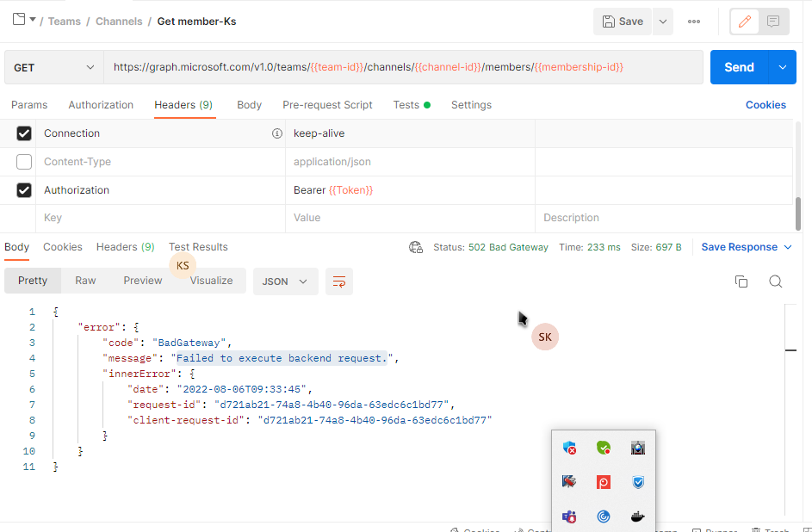Copy the response body to clipboard
The width and height of the screenshot is (812, 532).
point(741,281)
